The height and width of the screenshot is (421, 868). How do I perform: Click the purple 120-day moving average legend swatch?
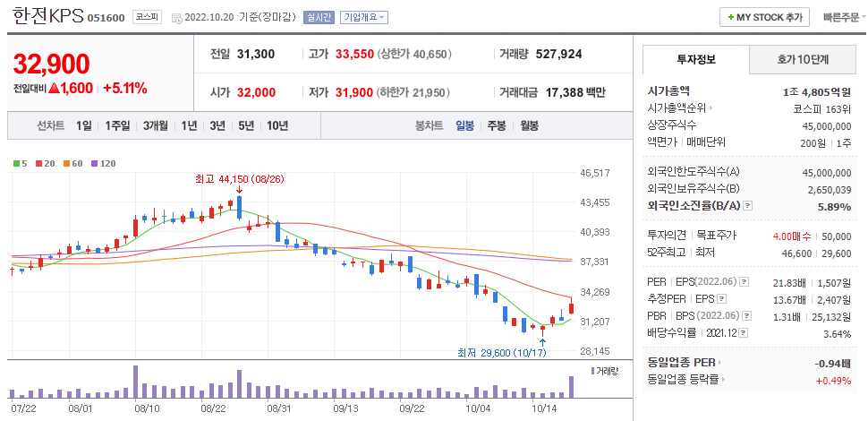94,163
